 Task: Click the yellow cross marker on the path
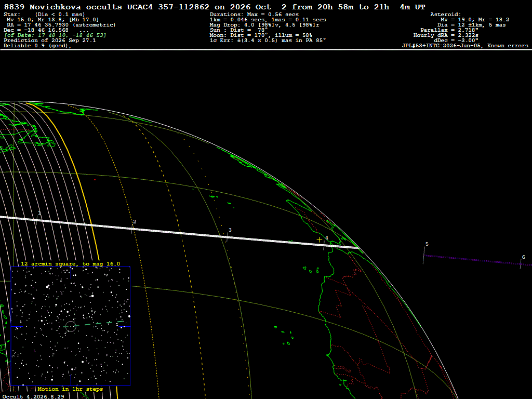(x=320, y=240)
